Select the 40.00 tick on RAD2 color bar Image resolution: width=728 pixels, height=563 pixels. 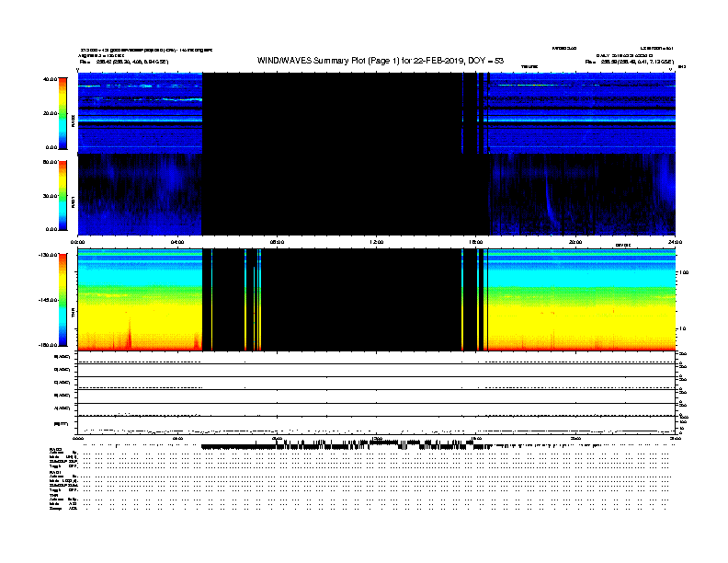(x=51, y=79)
